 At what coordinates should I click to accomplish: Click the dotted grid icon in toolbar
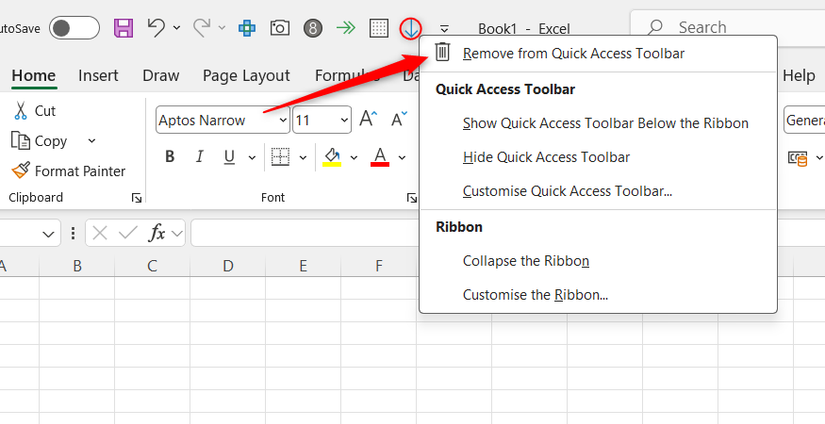[379, 28]
